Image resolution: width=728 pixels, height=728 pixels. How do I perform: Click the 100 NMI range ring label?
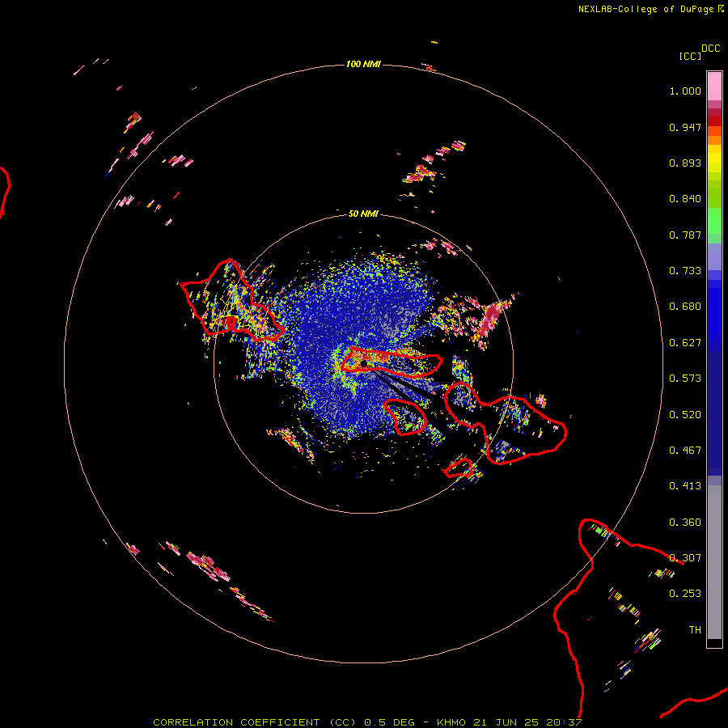click(363, 64)
